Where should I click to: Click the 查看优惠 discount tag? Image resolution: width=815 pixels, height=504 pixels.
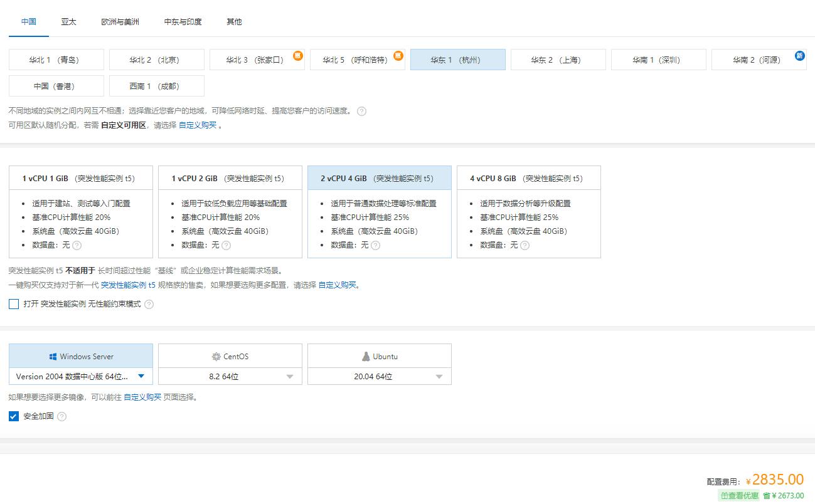coord(739,495)
